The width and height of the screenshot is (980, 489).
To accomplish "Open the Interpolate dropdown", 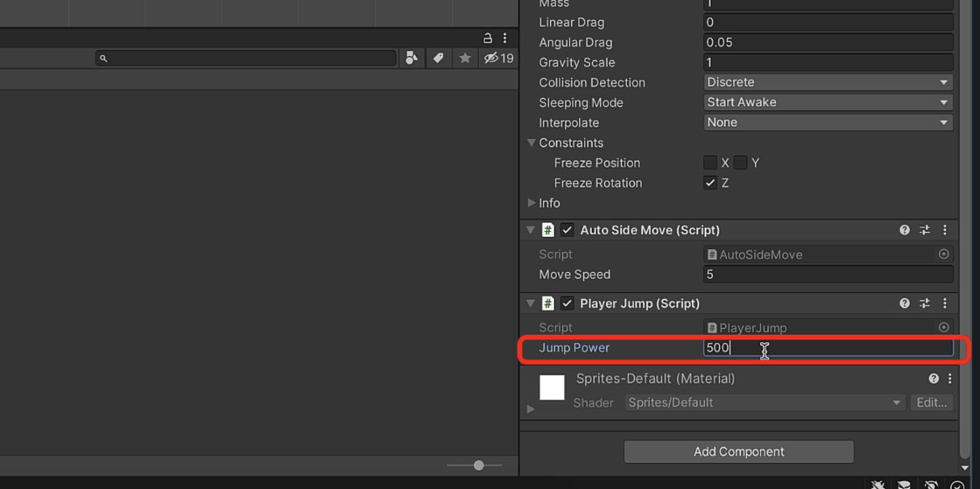I will pyautogui.click(x=828, y=122).
